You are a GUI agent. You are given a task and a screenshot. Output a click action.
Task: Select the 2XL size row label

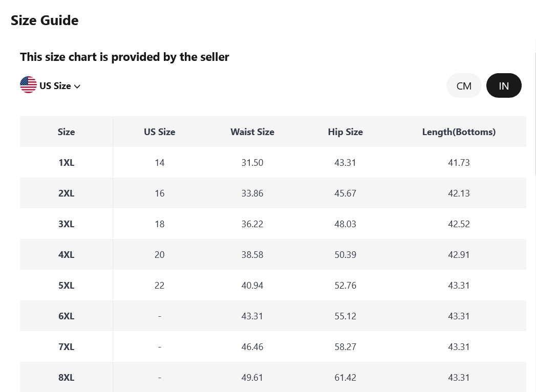tap(67, 193)
